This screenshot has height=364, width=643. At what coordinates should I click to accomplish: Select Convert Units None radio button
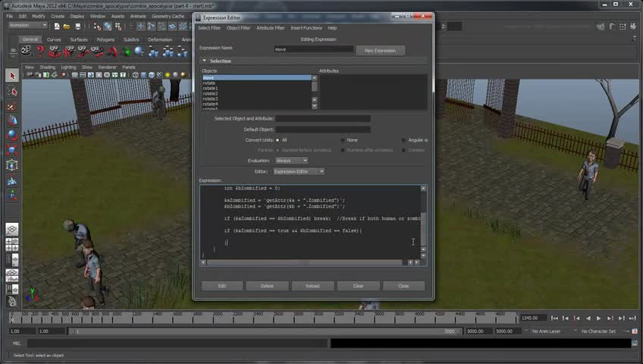343,140
